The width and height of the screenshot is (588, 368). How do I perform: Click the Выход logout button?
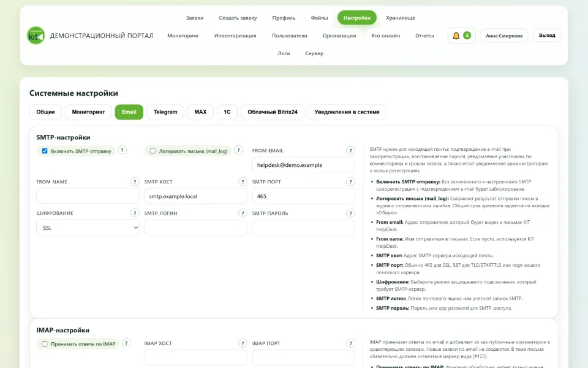pyautogui.click(x=547, y=36)
